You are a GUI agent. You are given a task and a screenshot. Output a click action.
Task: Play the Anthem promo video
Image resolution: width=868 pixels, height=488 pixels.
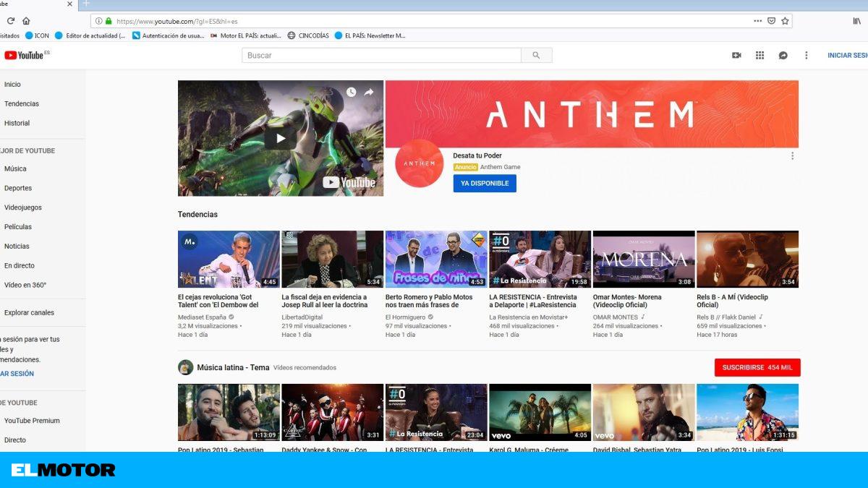[x=281, y=138]
